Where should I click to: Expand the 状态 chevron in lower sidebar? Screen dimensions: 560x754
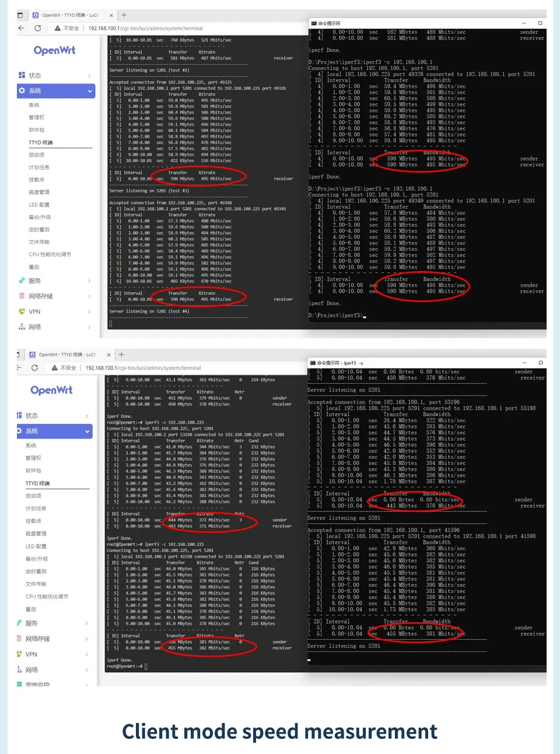[x=87, y=416]
